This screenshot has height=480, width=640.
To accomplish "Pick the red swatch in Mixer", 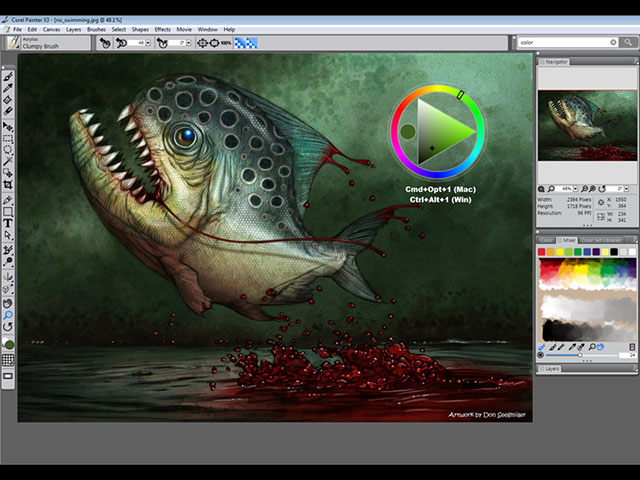I will [x=542, y=252].
